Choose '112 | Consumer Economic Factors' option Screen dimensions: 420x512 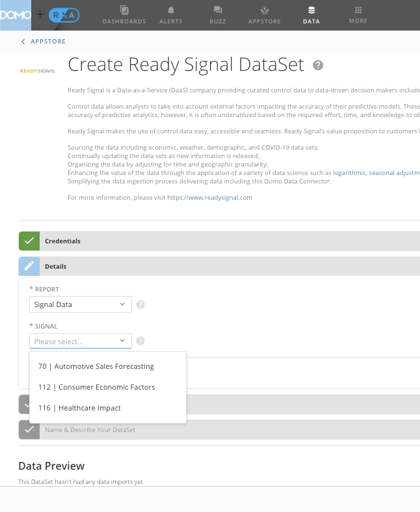coord(96,387)
